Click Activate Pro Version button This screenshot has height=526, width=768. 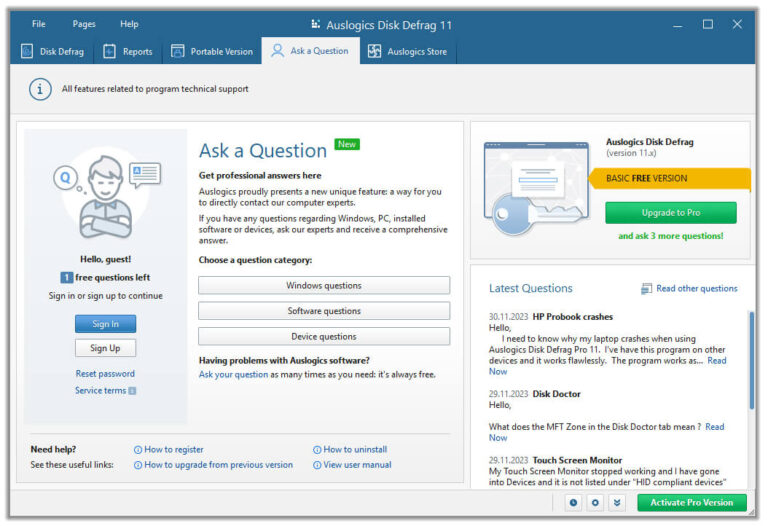coord(692,503)
